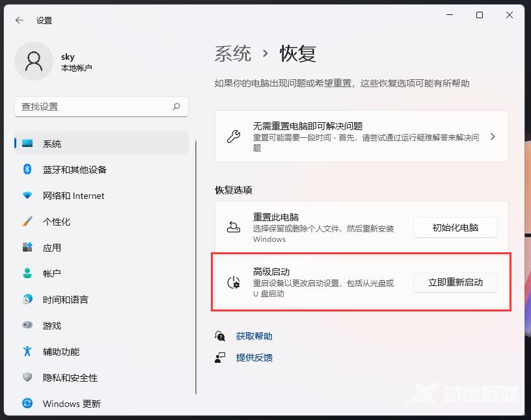Click the 隐私和安全性 shield icon
531x420 pixels.
click(x=26, y=378)
